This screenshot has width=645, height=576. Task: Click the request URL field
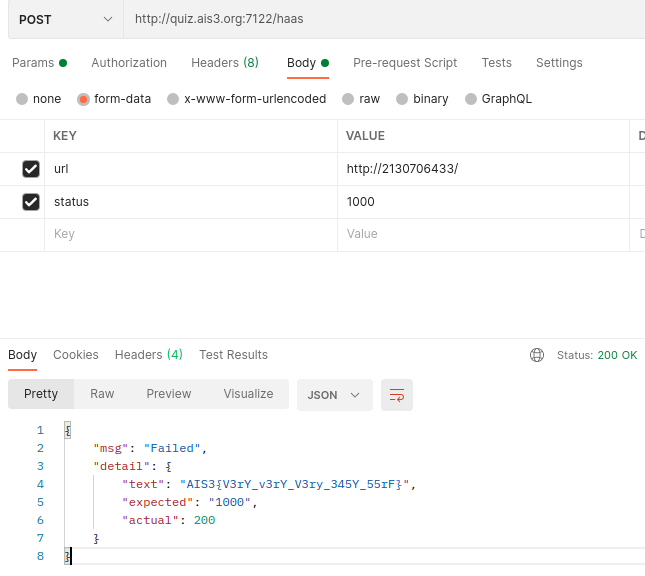tap(380, 19)
